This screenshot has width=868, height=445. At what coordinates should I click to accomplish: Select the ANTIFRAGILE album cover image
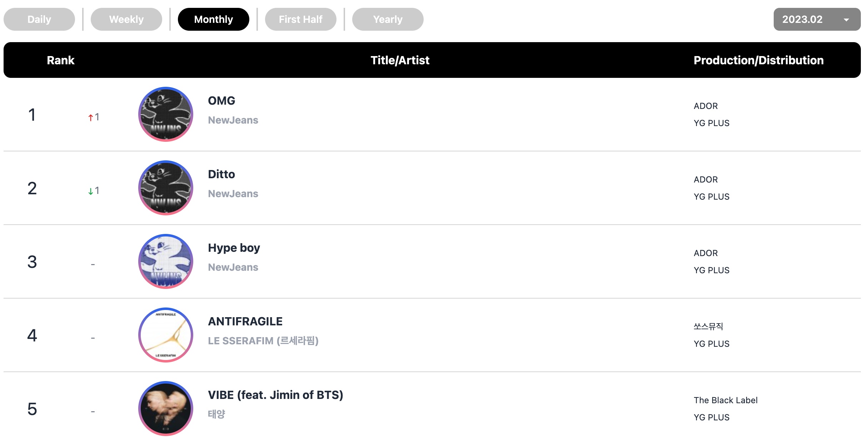point(166,335)
